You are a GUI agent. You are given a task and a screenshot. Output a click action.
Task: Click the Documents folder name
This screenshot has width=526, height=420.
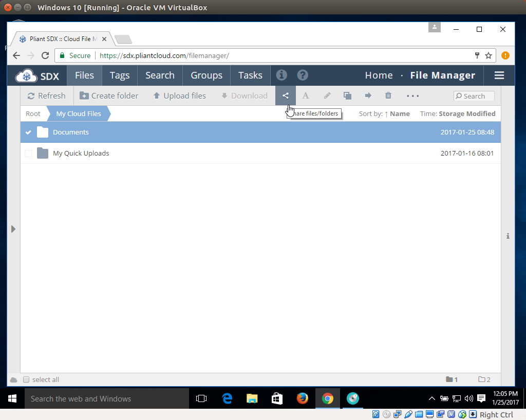tap(71, 132)
